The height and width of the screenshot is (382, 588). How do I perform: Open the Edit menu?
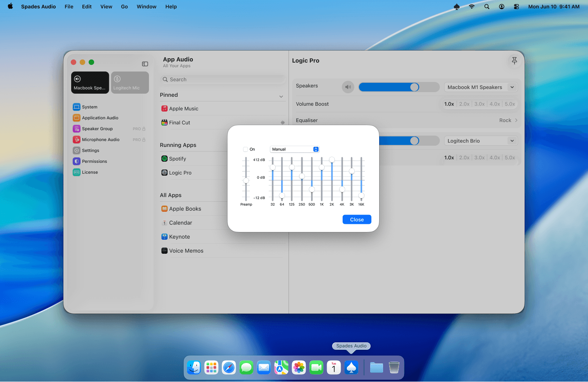click(x=87, y=7)
